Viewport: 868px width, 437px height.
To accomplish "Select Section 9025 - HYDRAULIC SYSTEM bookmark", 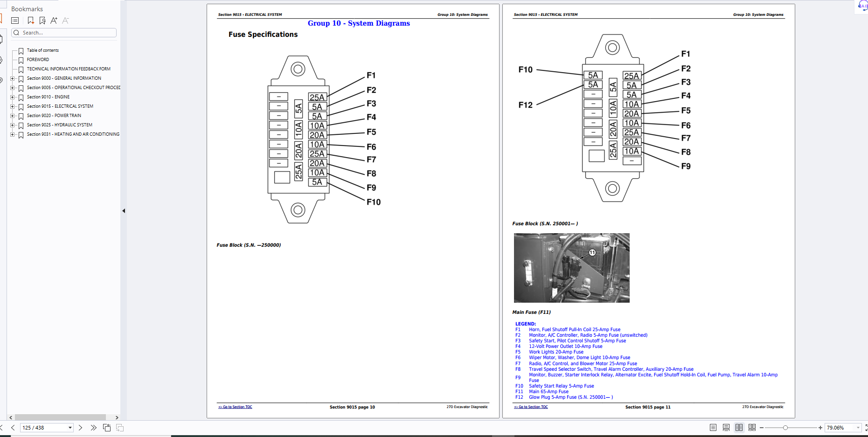I will click(x=60, y=125).
